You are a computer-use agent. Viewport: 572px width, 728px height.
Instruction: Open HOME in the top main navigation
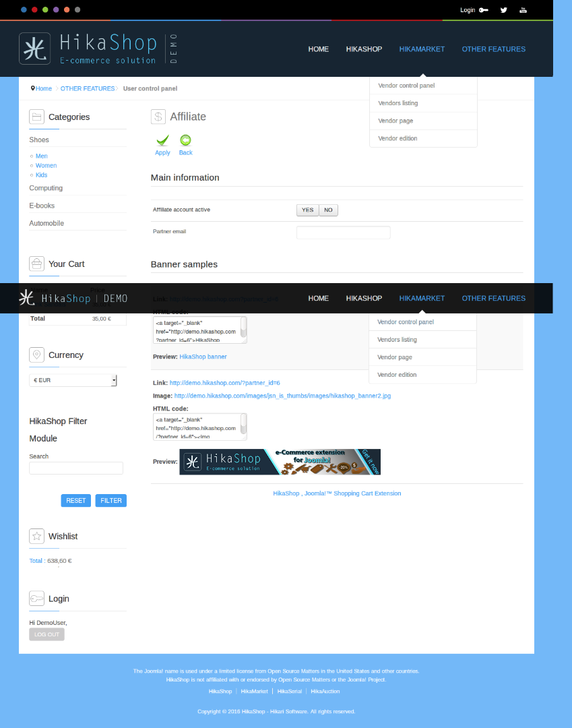tap(318, 49)
